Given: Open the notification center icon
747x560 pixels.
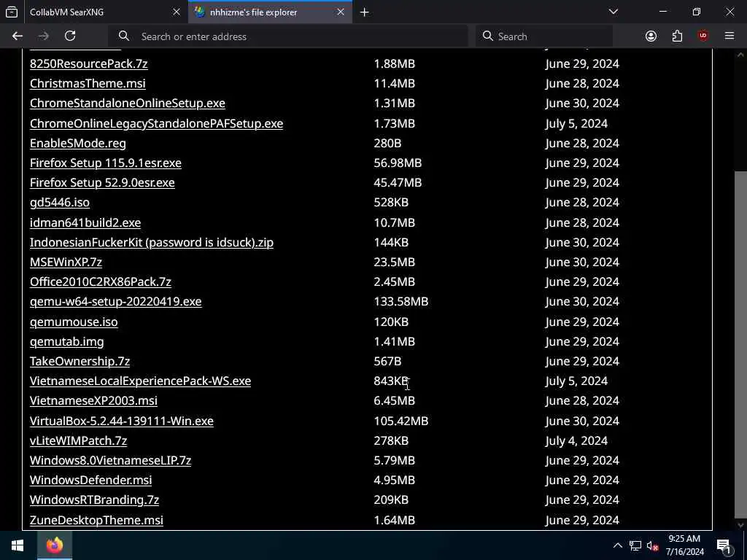Looking at the screenshot, I should [x=724, y=545].
